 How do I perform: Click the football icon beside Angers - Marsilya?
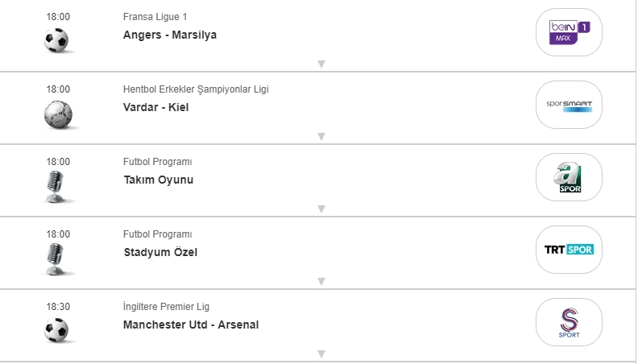click(57, 39)
